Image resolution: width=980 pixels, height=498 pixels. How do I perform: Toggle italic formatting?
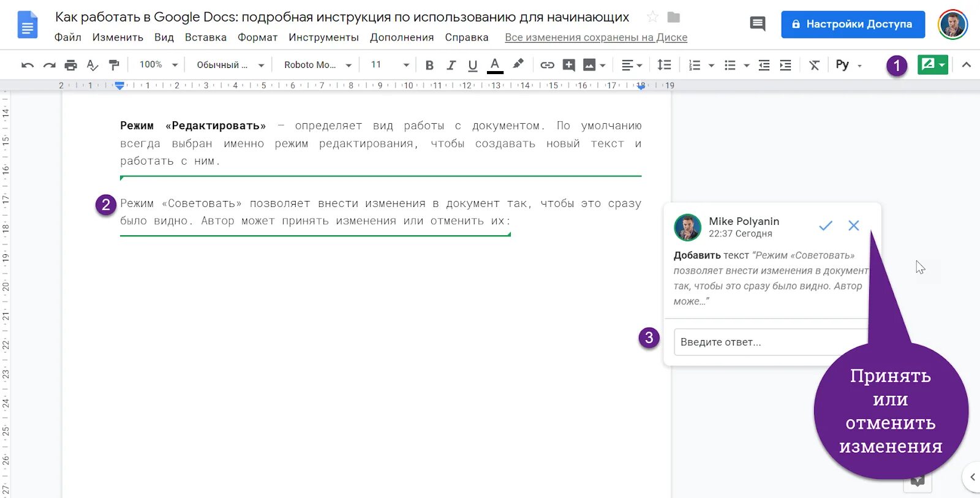point(451,65)
